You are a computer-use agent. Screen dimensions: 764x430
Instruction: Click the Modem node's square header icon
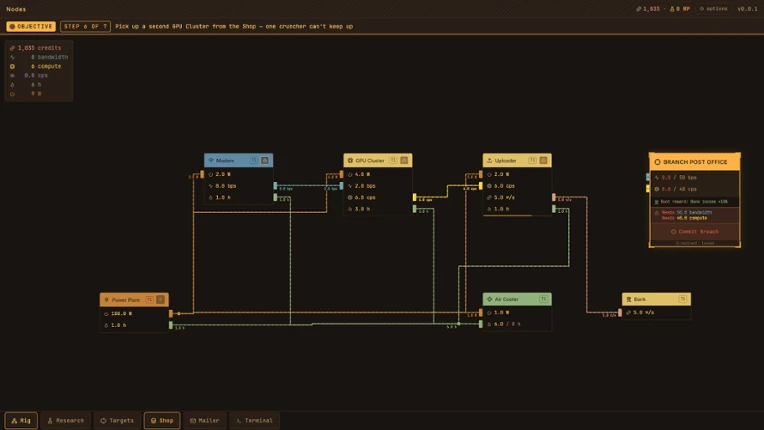(x=265, y=160)
